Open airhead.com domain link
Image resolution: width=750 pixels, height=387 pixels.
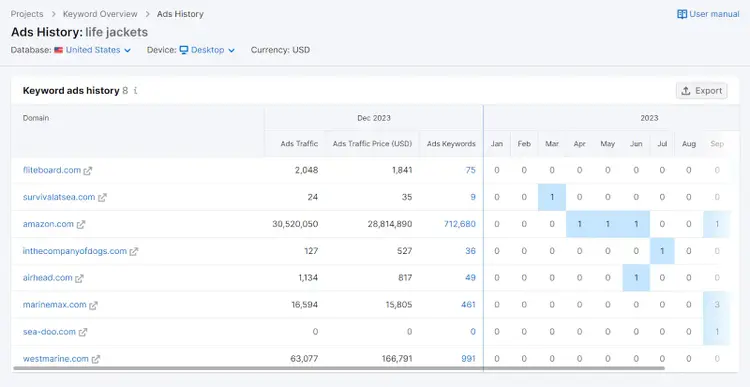point(47,278)
